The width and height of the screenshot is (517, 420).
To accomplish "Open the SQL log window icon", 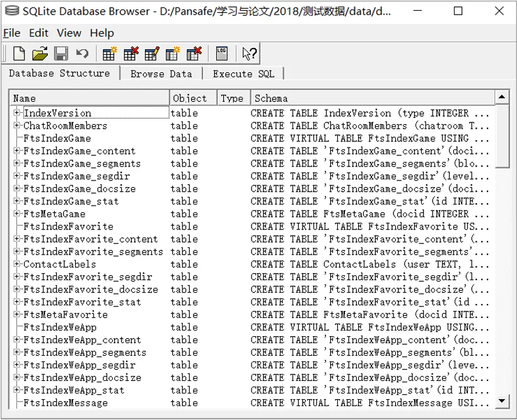I will [221, 54].
